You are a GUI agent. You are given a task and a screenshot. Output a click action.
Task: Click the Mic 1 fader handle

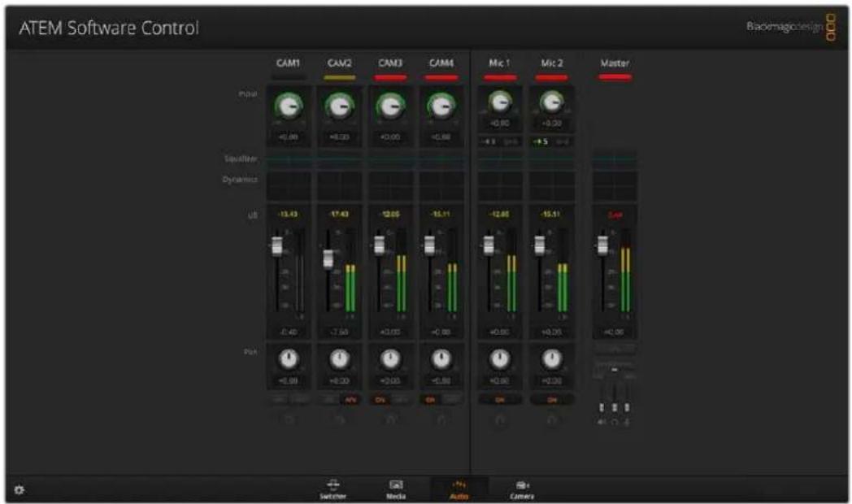(x=489, y=245)
